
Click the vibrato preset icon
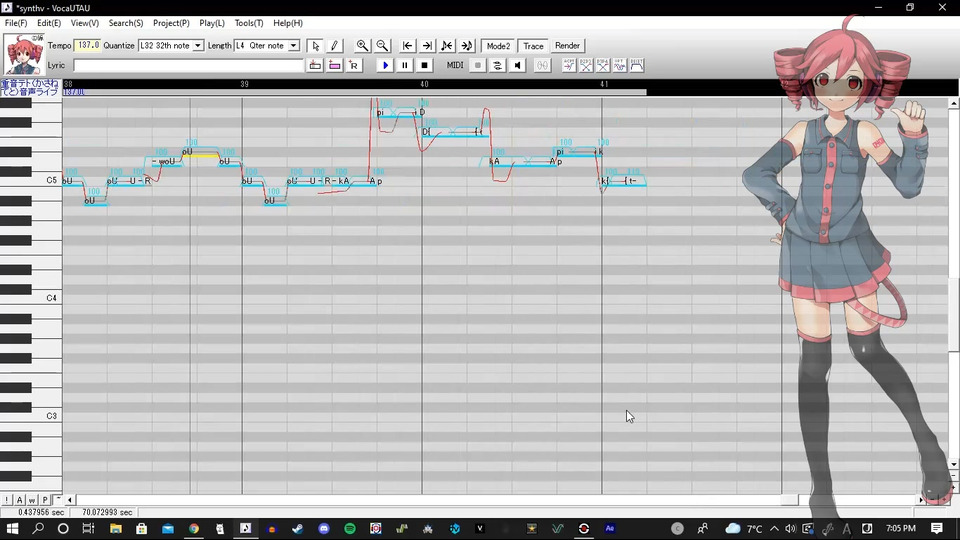[x=620, y=66]
